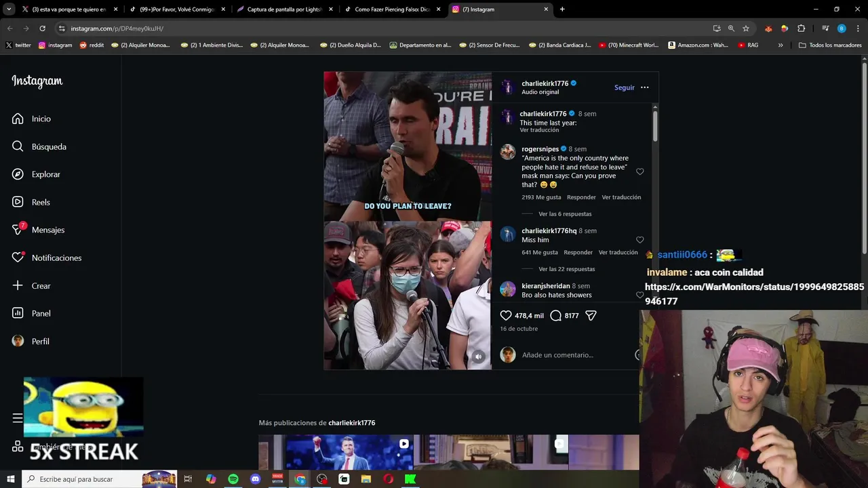Open rogersnipes profile from comment
Screen dimensions: 868x488
540,149
